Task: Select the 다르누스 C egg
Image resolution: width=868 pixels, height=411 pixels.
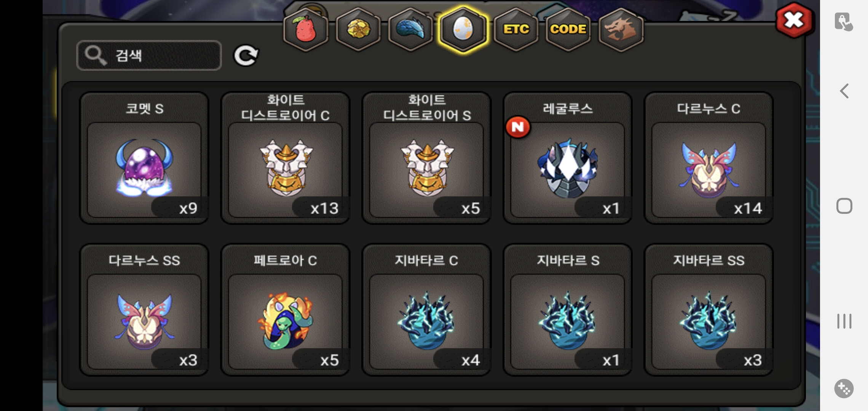Action: pos(708,158)
